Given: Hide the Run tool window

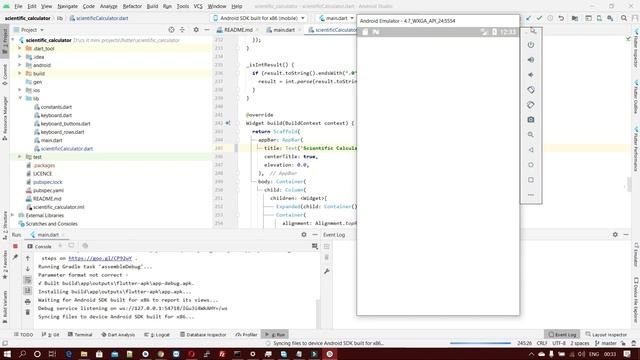Looking at the screenshot, I should tap(315, 235).
